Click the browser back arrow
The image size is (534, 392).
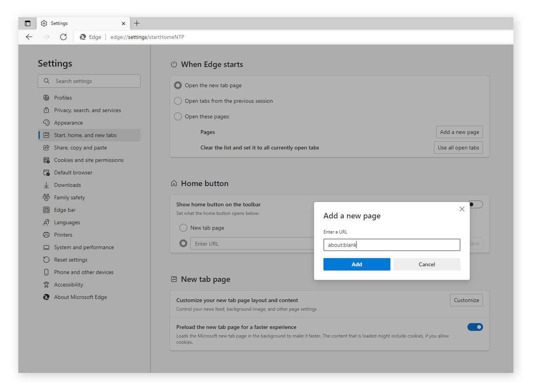[29, 37]
